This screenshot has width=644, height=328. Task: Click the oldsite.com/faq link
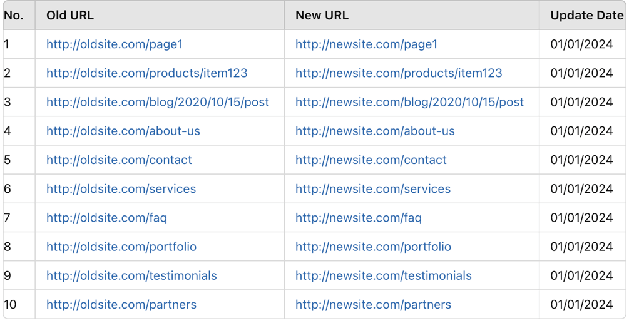pyautogui.click(x=107, y=218)
